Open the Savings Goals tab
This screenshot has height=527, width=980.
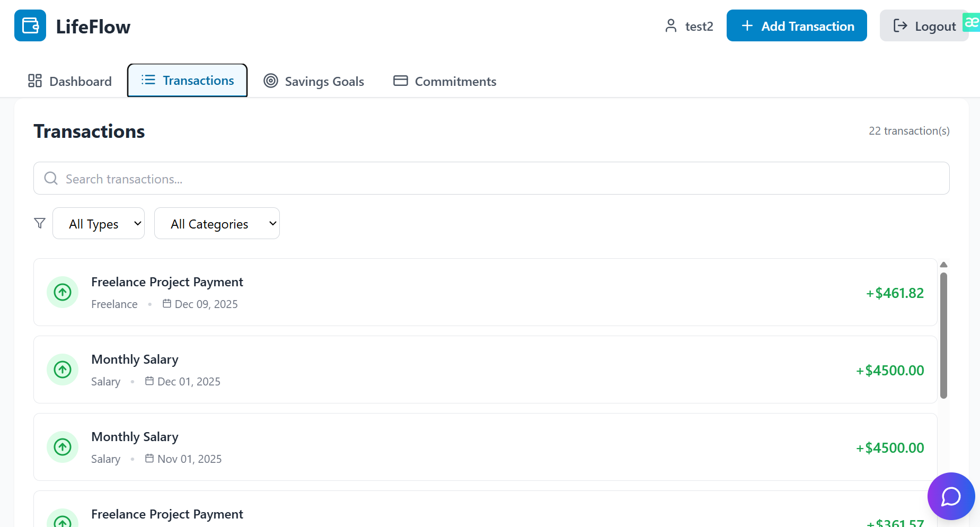314,81
